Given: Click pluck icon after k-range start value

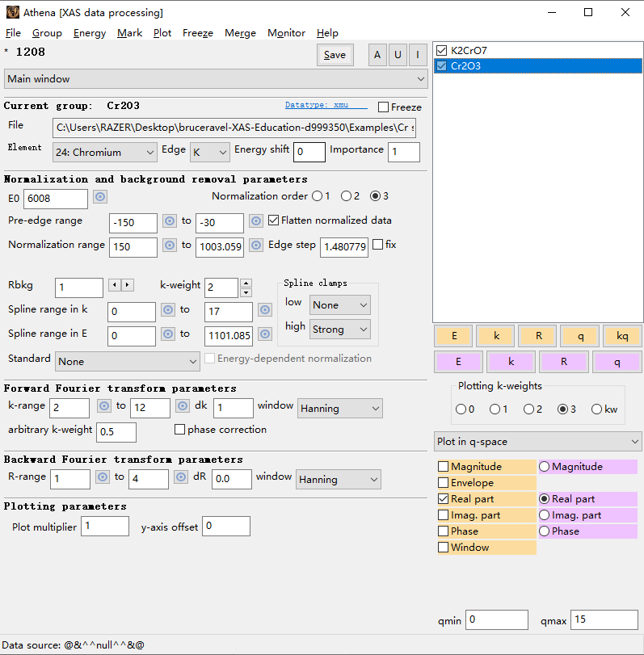Looking at the screenshot, I should point(103,407).
